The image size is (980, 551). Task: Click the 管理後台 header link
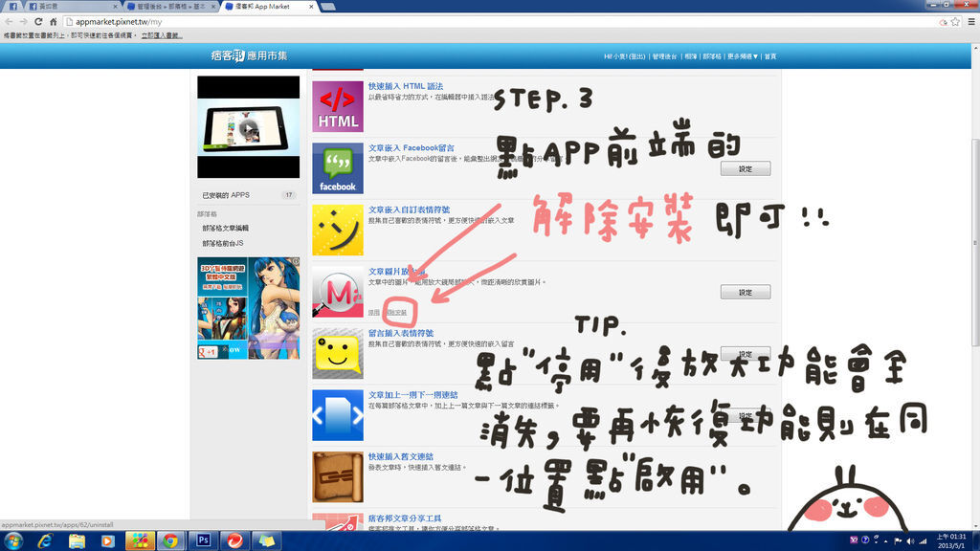[664, 56]
